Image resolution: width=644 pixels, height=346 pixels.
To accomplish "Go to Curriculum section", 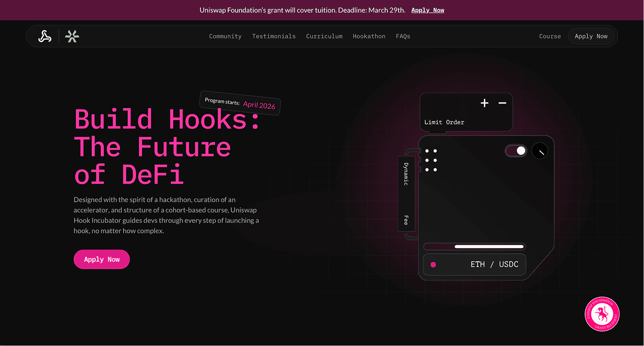I will (324, 36).
